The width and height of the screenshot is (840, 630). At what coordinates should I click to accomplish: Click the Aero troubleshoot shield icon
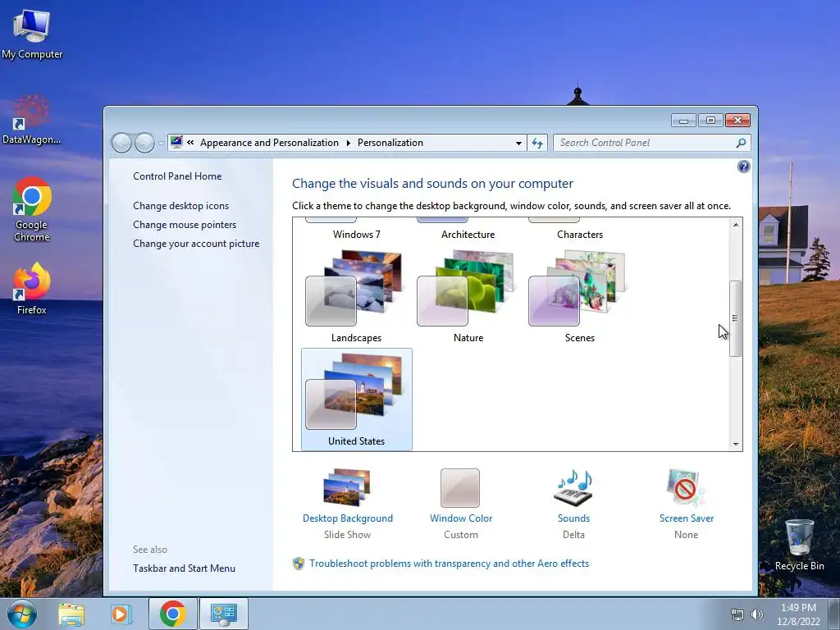pyautogui.click(x=299, y=564)
